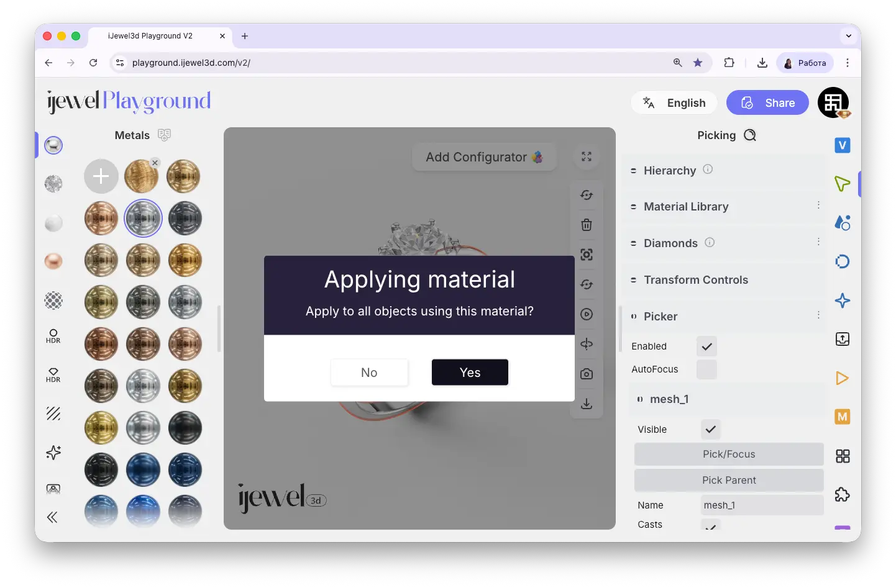Click the trash icon in viewer toolbar
896x588 pixels.
[x=587, y=225]
